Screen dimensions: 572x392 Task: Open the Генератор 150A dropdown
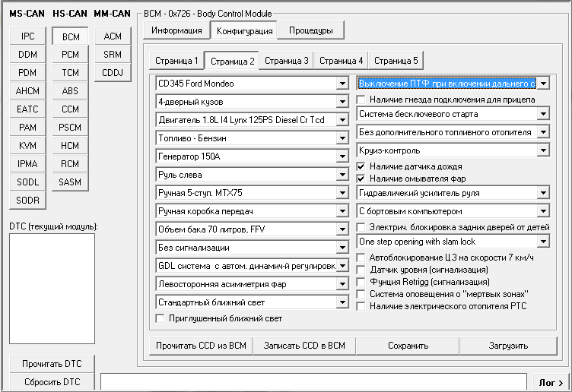click(x=342, y=156)
